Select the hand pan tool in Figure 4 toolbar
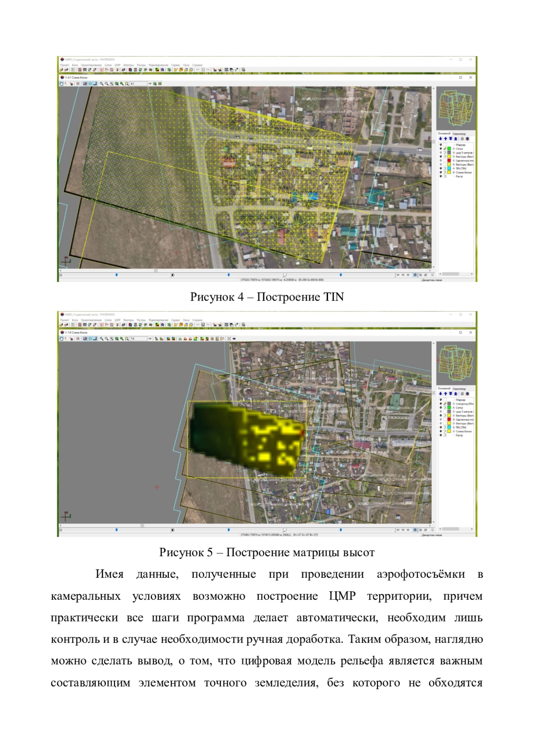This screenshot has height=756, width=534. pos(61,84)
